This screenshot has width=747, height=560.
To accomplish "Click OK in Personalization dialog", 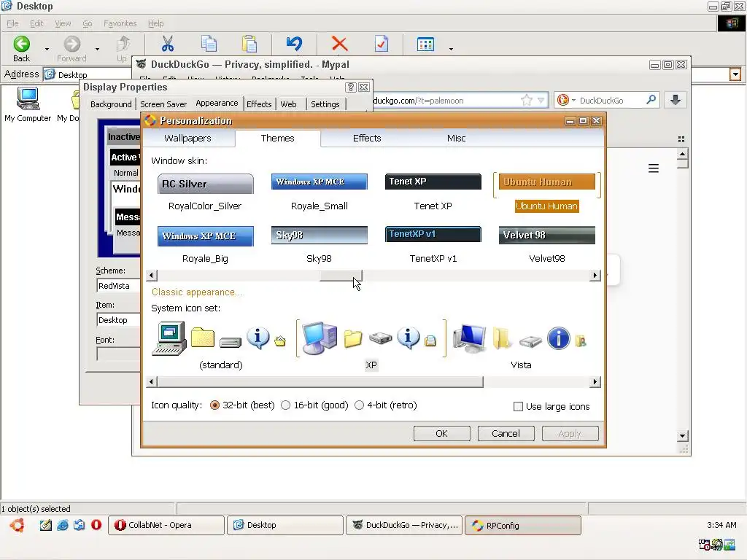I will tap(441, 433).
